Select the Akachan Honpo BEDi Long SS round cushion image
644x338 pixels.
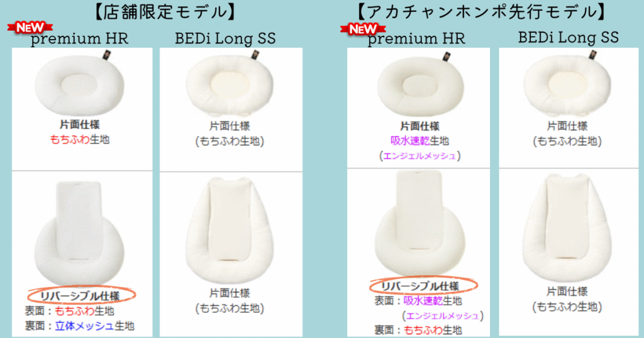coord(567,85)
